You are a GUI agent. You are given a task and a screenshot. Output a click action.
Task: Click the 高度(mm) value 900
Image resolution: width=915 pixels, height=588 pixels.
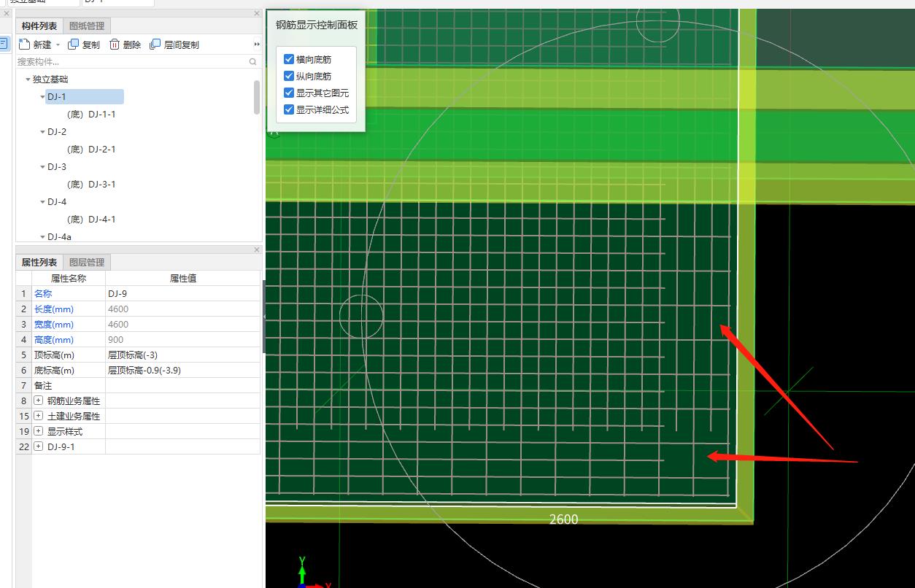(x=182, y=339)
